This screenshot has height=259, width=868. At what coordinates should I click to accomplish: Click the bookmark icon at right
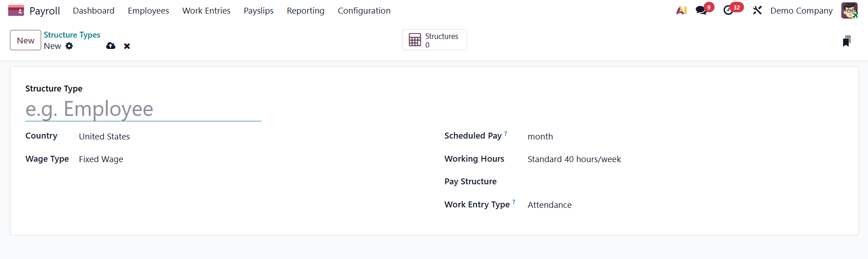846,41
